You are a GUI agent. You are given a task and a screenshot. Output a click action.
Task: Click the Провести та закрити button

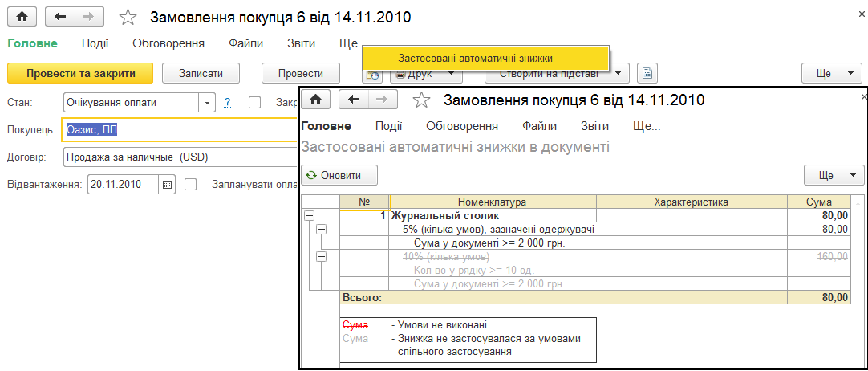point(81,73)
